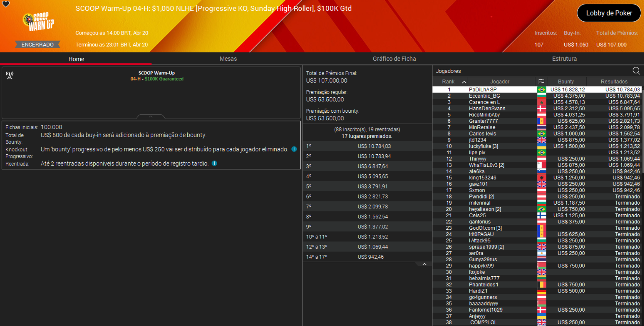The height and width of the screenshot is (326, 644).
Task: Click the Jogadores panel title
Action: (448, 71)
